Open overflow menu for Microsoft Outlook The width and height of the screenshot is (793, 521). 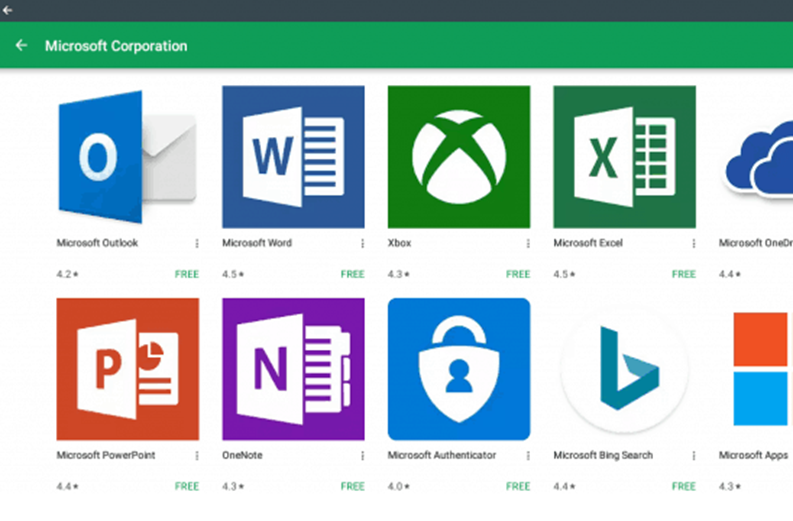coord(197,243)
